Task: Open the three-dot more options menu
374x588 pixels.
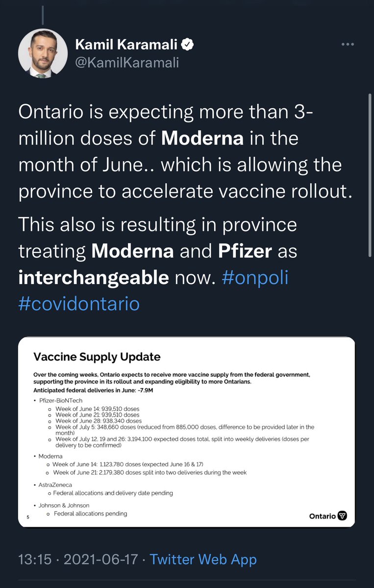Action: tap(348, 45)
